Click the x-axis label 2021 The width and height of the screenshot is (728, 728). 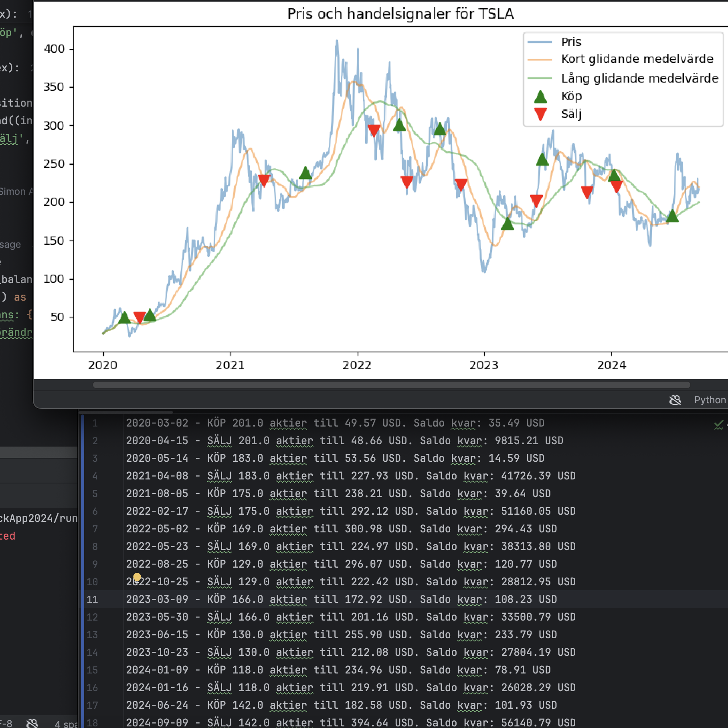tap(230, 365)
